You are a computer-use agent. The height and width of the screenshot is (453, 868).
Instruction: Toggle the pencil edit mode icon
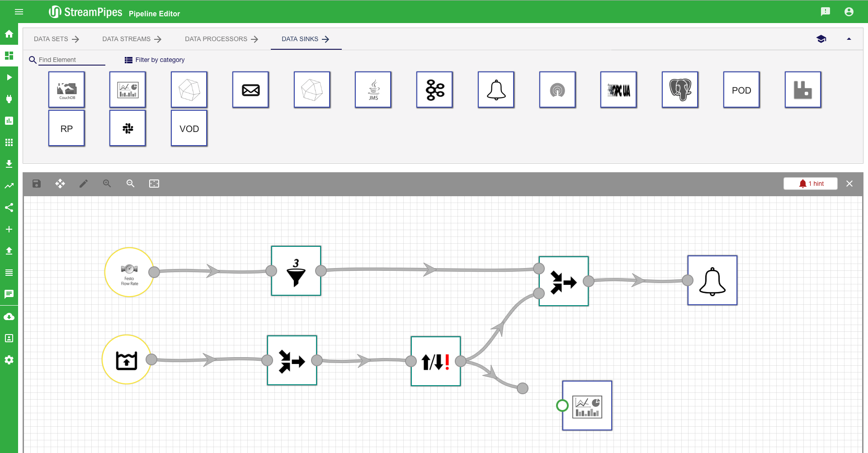[84, 184]
